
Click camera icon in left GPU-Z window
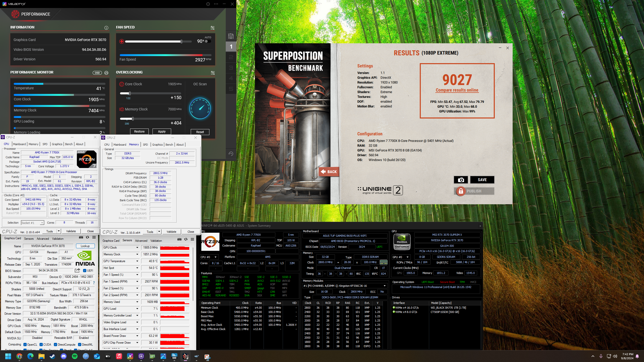click(x=81, y=237)
